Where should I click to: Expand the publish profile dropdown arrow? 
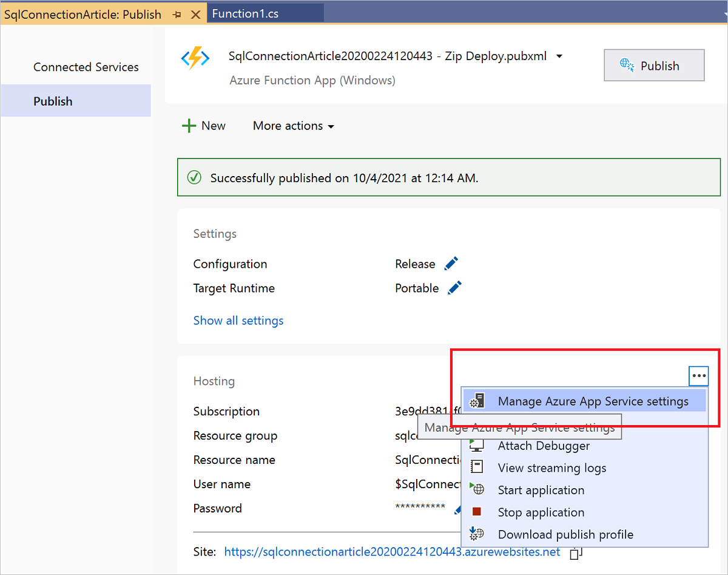pyautogui.click(x=559, y=56)
